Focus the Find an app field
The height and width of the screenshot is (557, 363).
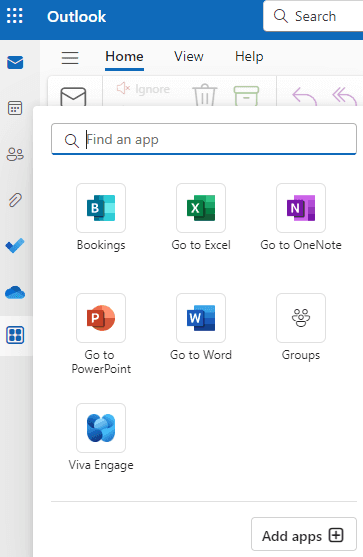point(204,139)
